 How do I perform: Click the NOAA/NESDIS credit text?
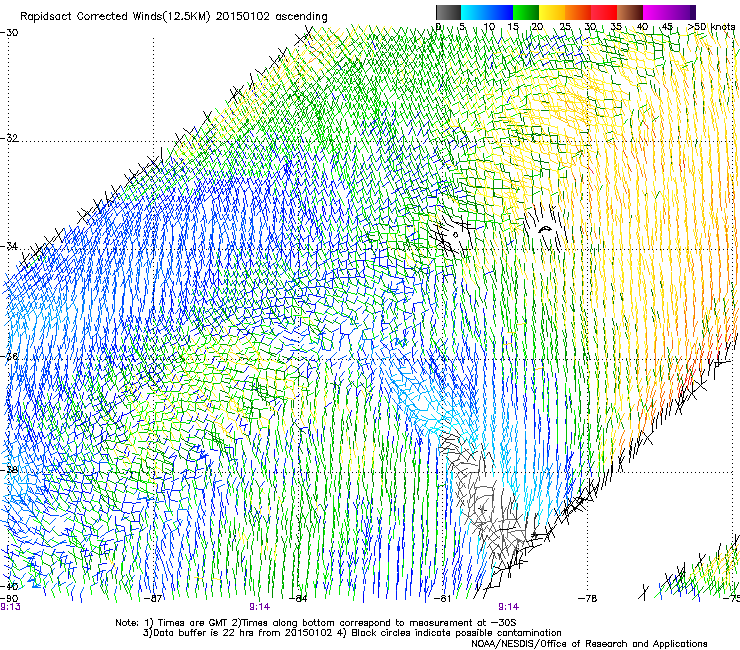pos(589,644)
